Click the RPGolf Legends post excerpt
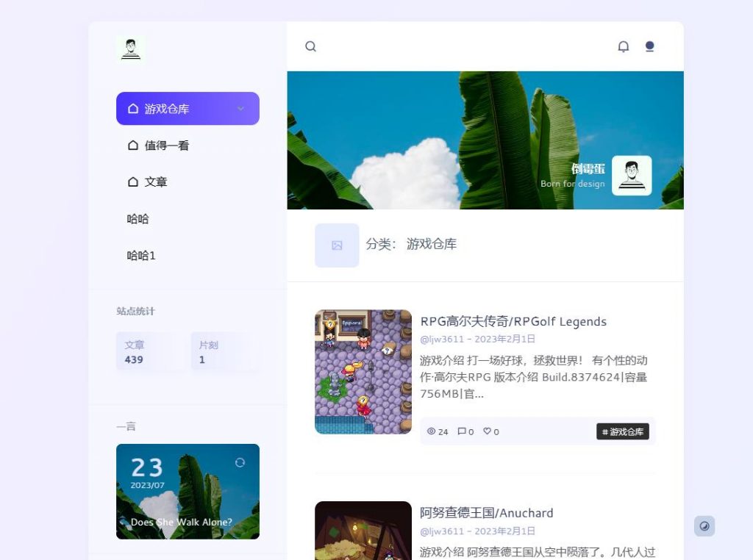The height and width of the screenshot is (560, 753). pyautogui.click(x=534, y=377)
